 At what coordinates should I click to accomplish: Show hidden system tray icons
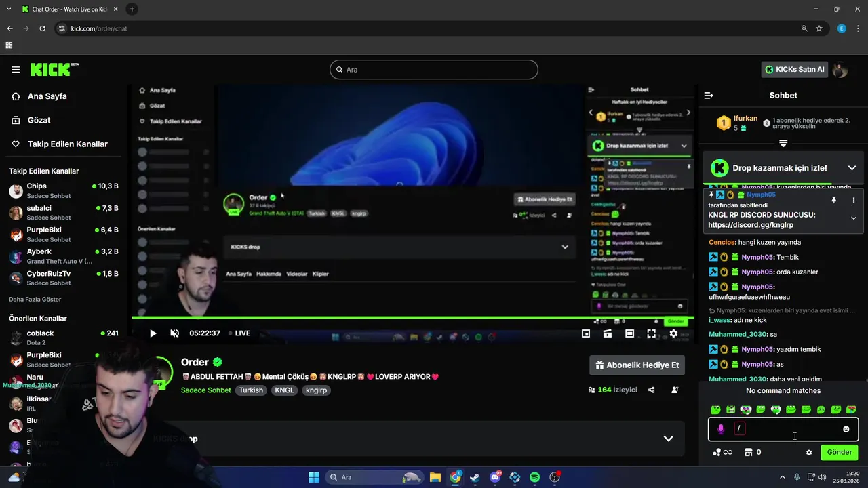pos(782,477)
